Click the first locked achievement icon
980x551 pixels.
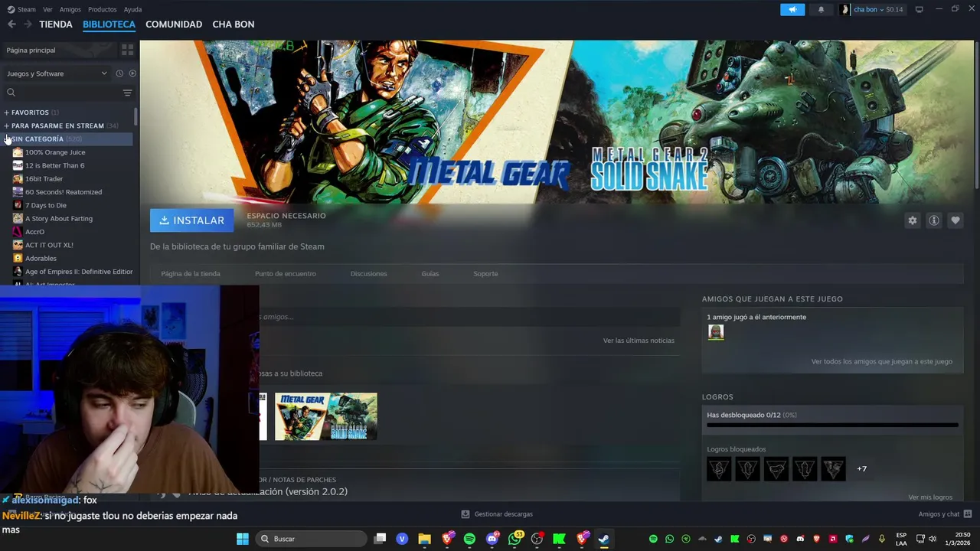[x=719, y=468]
